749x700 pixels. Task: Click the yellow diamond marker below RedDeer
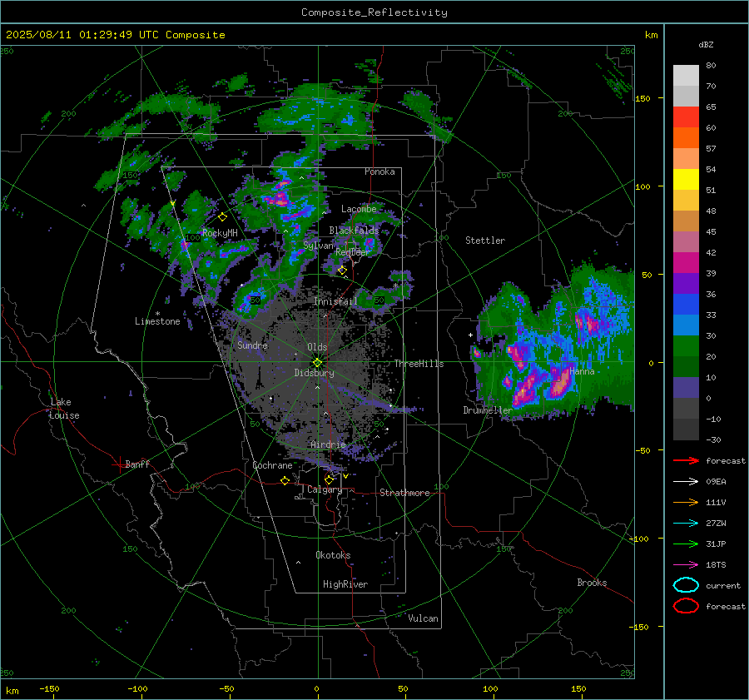click(x=342, y=271)
